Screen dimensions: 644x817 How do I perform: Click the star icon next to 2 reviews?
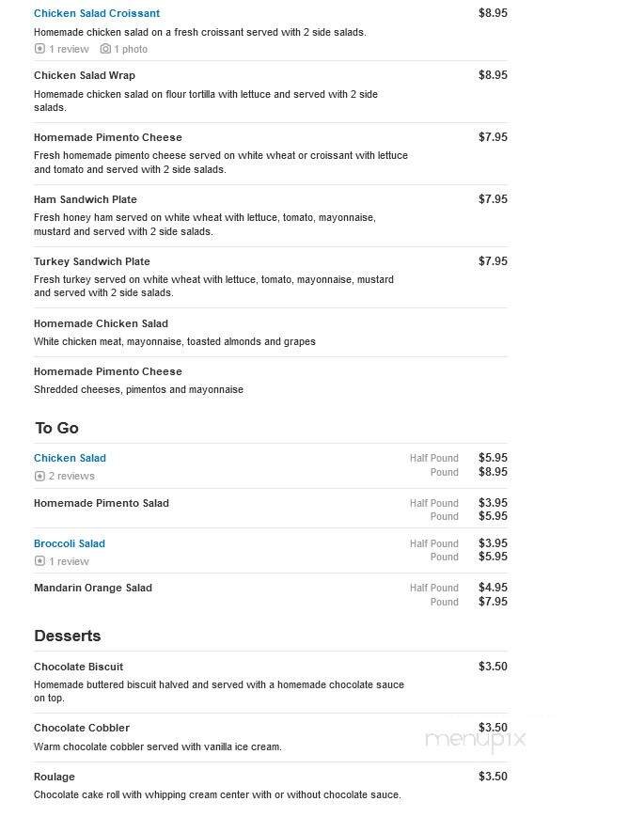pyautogui.click(x=39, y=476)
